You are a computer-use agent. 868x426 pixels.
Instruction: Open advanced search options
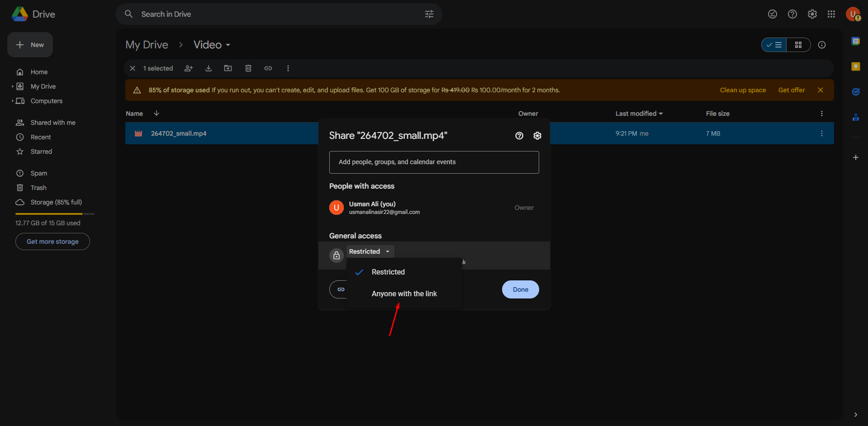click(429, 14)
